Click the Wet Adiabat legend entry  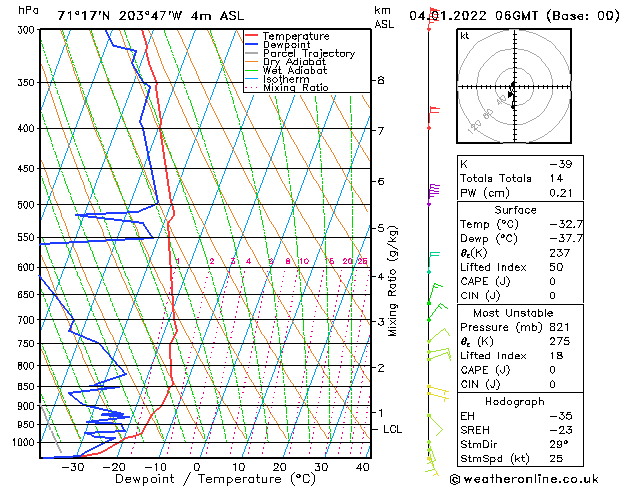click(x=295, y=70)
